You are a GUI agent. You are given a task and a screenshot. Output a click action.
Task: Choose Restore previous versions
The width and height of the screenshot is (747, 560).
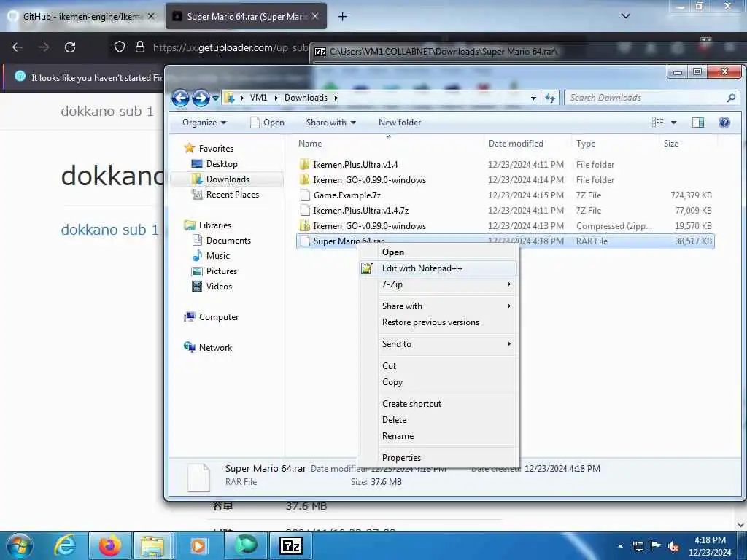point(438,322)
